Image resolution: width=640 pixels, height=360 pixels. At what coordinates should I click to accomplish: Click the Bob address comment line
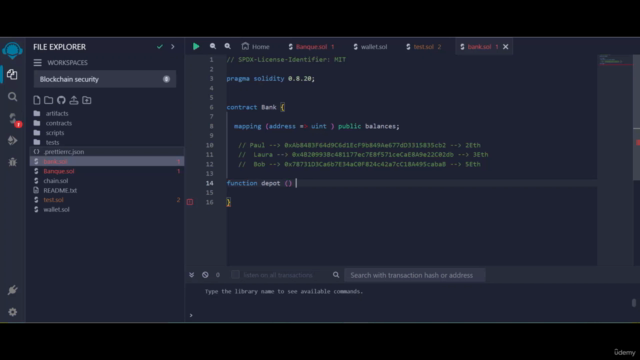click(359, 164)
